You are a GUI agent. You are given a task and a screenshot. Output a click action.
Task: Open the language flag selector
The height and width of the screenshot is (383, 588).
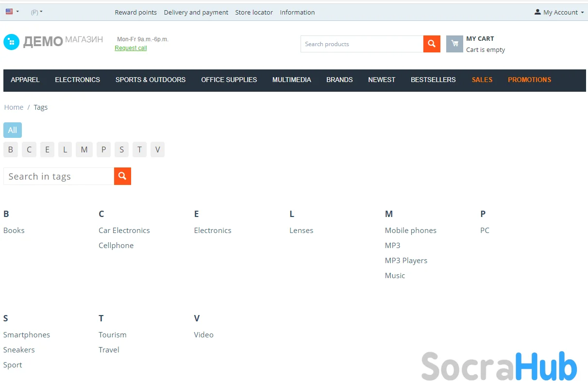[x=12, y=12]
